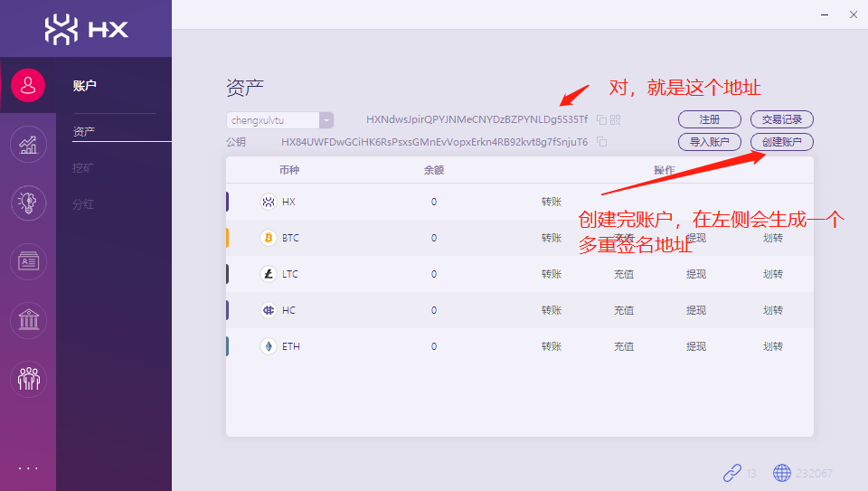Screen dimensions: 868x491
Task: Click the 币种 column header
Action: (x=289, y=170)
